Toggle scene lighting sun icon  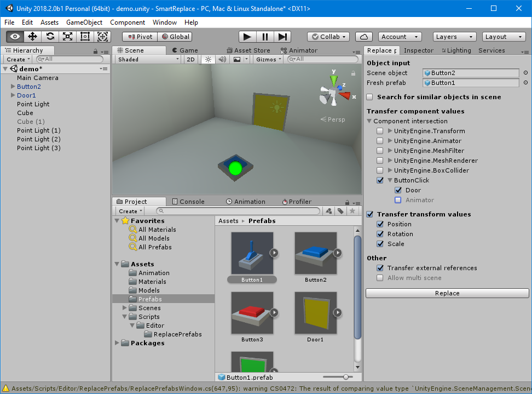coord(208,59)
